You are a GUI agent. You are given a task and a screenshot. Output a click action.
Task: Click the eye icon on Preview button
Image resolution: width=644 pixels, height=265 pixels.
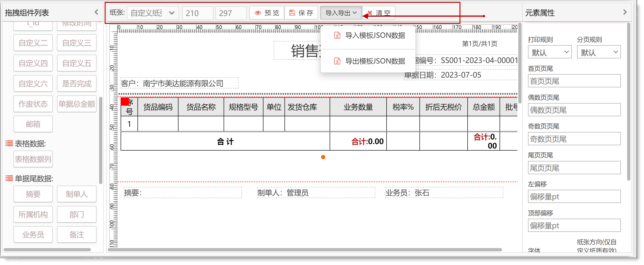coord(258,13)
